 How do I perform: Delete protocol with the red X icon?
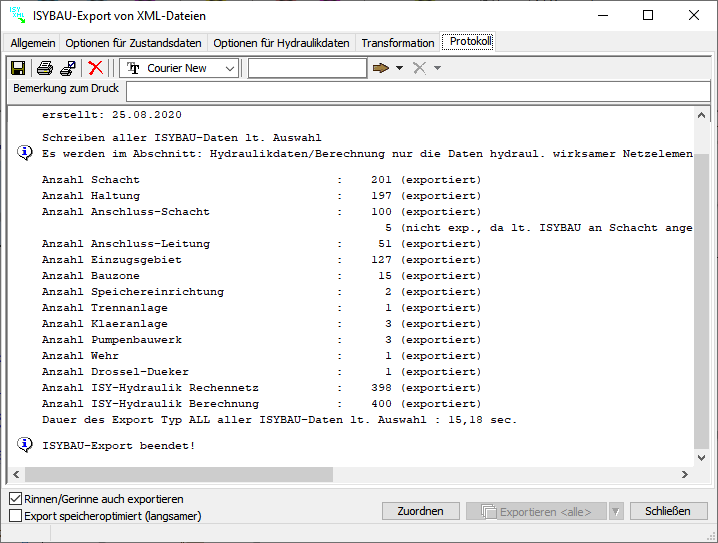96,68
